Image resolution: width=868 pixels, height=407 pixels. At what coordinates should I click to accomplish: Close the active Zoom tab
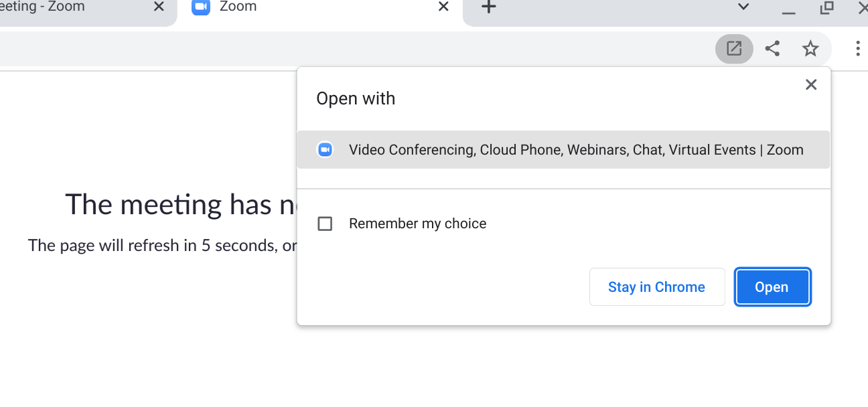(443, 7)
